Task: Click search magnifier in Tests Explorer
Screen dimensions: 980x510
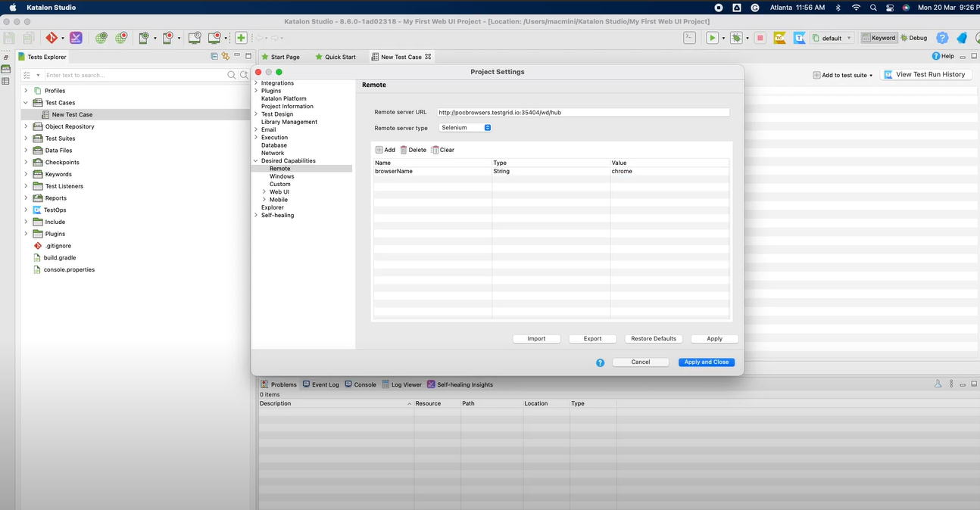Action: tap(232, 75)
